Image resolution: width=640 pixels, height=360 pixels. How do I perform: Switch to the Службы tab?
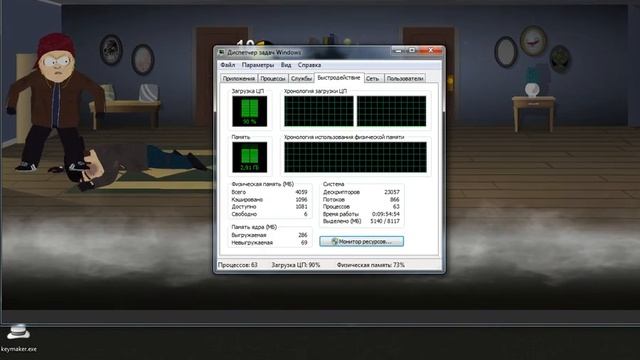(x=301, y=78)
